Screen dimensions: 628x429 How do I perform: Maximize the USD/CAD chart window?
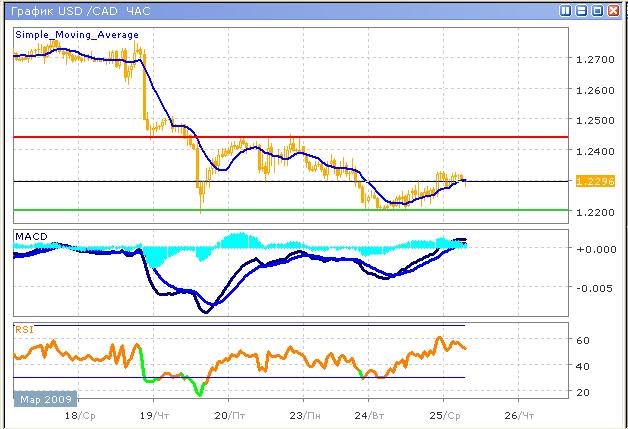[597, 10]
